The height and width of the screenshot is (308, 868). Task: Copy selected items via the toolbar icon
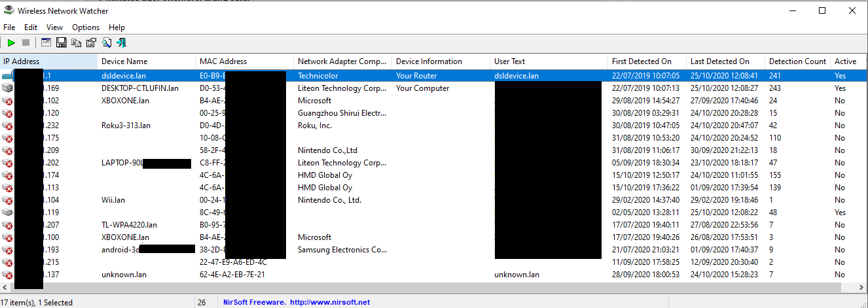pos(77,43)
